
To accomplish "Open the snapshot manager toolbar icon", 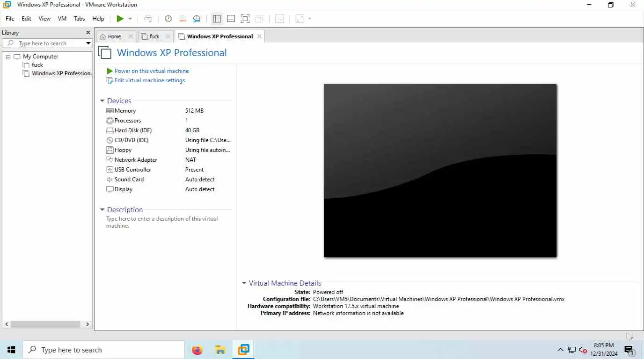I will pyautogui.click(x=197, y=19).
